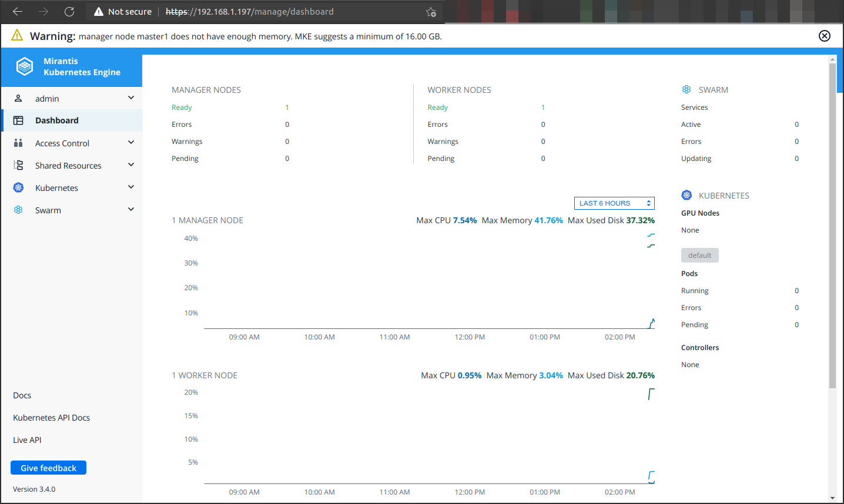This screenshot has width=844, height=504.
Task: Click Errors under Worker Nodes
Action: 438,125
